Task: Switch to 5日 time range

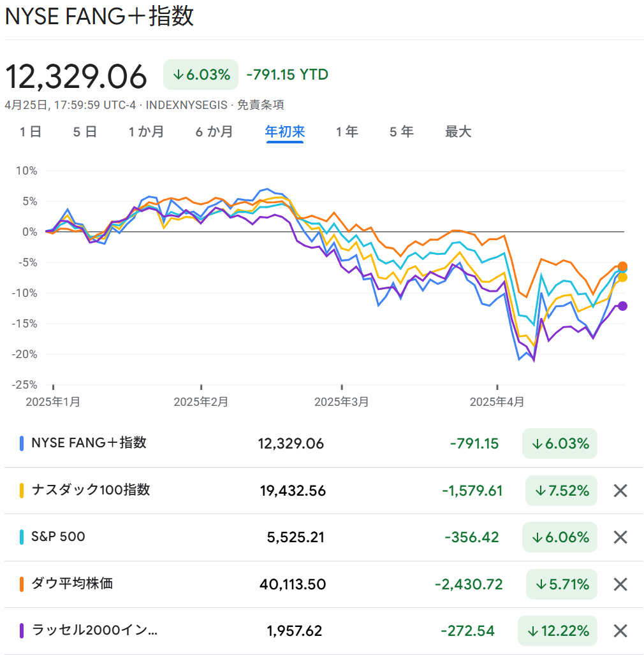Action: [85, 132]
